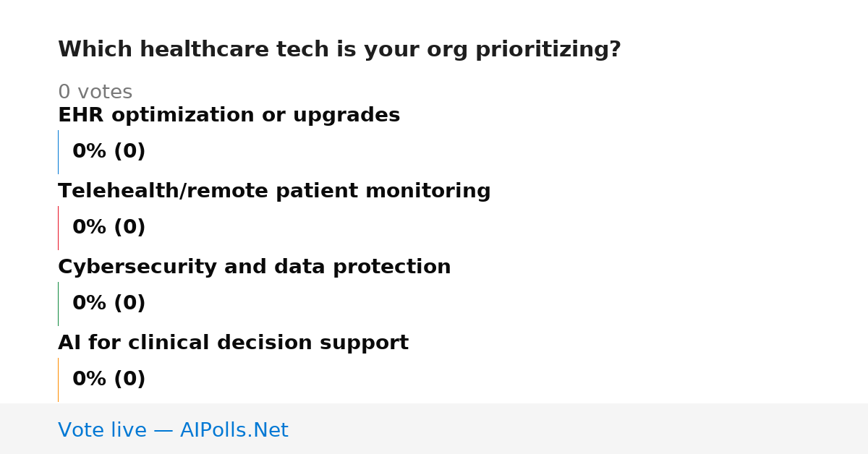Click empty gray footer banner right side

click(x=579, y=429)
